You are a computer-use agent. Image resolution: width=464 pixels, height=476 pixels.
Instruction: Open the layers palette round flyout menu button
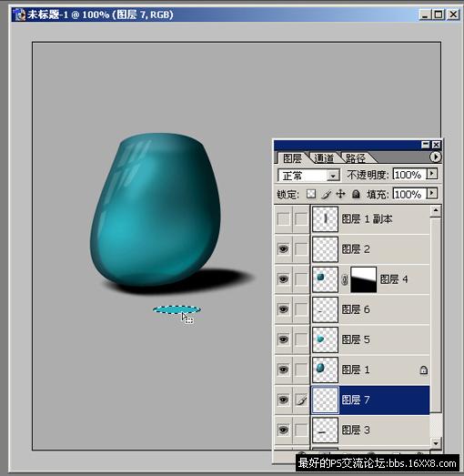[x=436, y=157]
